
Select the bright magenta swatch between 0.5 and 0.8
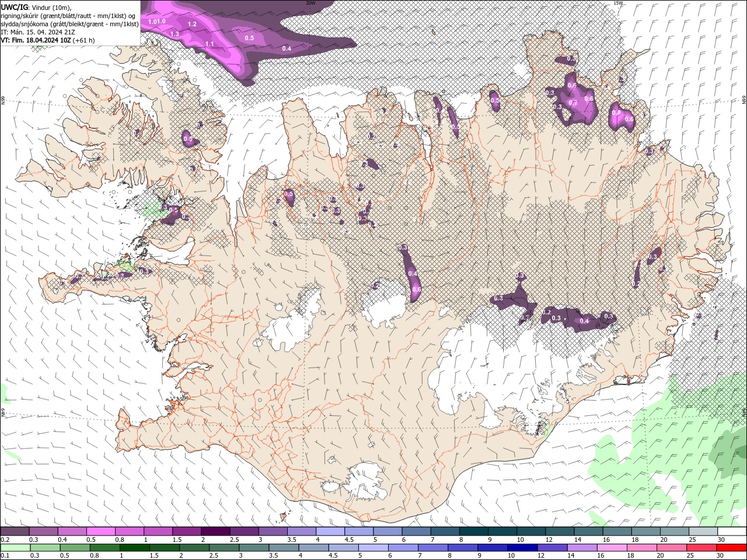(100, 531)
